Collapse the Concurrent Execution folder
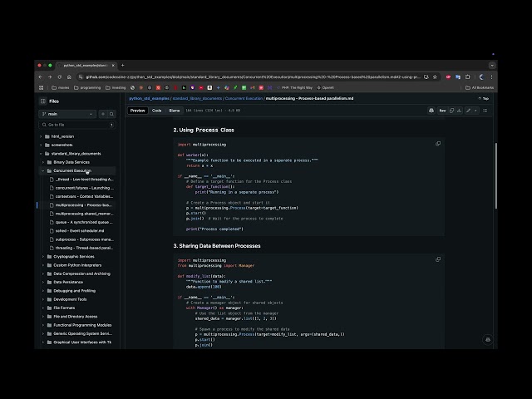Screen dimensions: 532x399 pos(43,170)
